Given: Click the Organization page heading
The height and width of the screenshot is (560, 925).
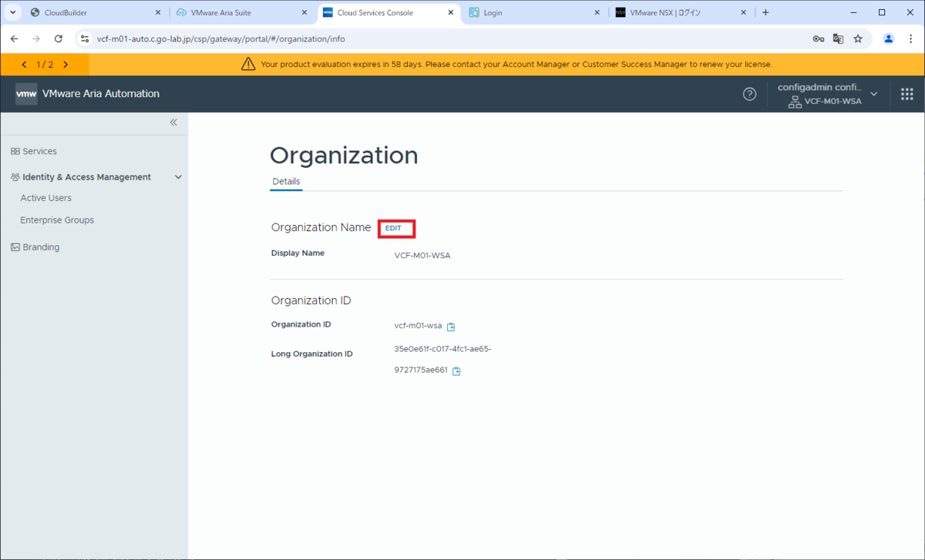Looking at the screenshot, I should click(x=344, y=156).
